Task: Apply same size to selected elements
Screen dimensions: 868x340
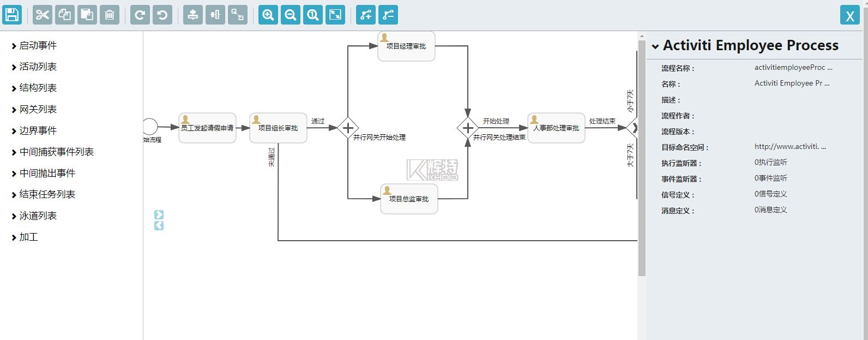Action: 238,15
